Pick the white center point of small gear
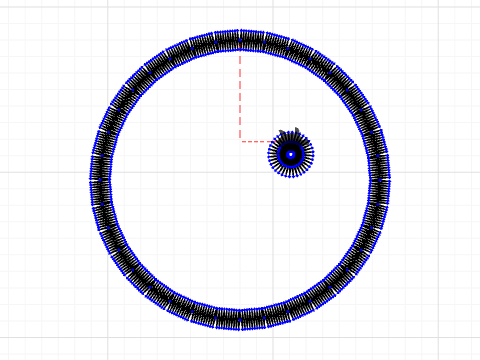 pos(291,154)
